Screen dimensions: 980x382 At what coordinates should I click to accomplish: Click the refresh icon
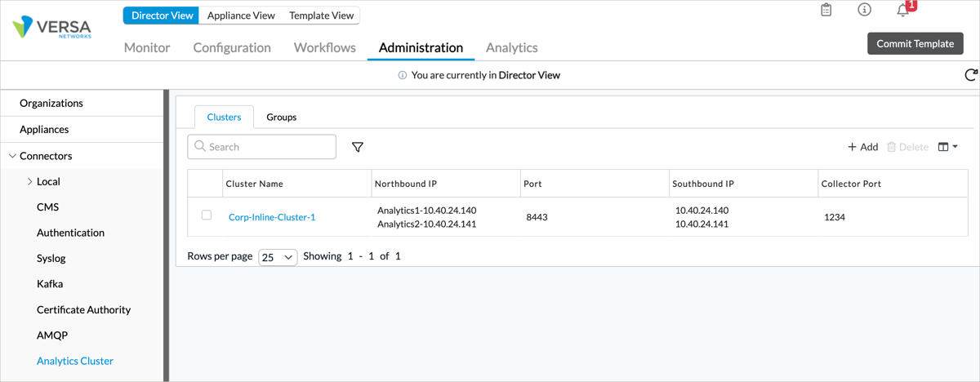(x=970, y=75)
